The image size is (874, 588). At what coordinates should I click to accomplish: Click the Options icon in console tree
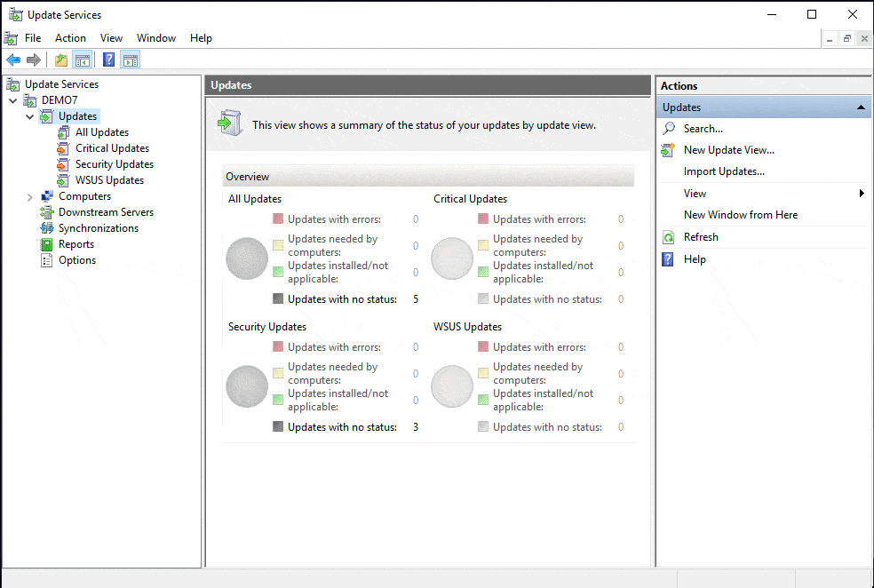47,260
